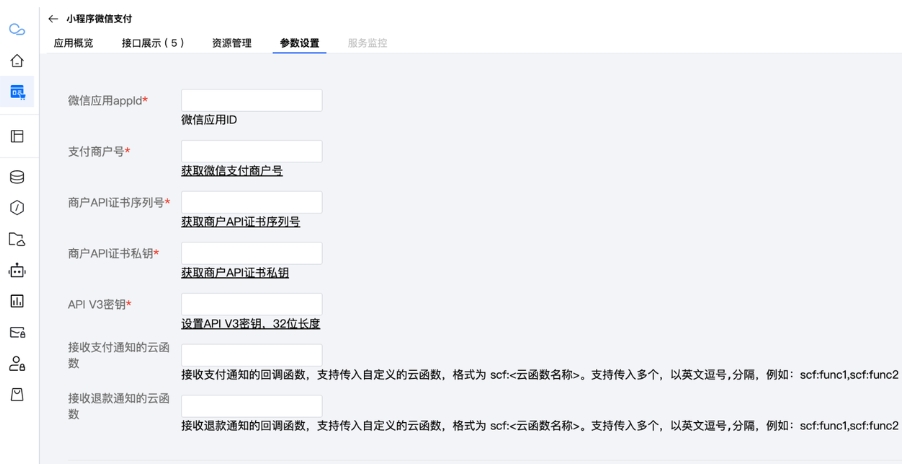Click the 微信应用ID hint text
Viewport: 902px width, 464px height.
[x=209, y=120]
